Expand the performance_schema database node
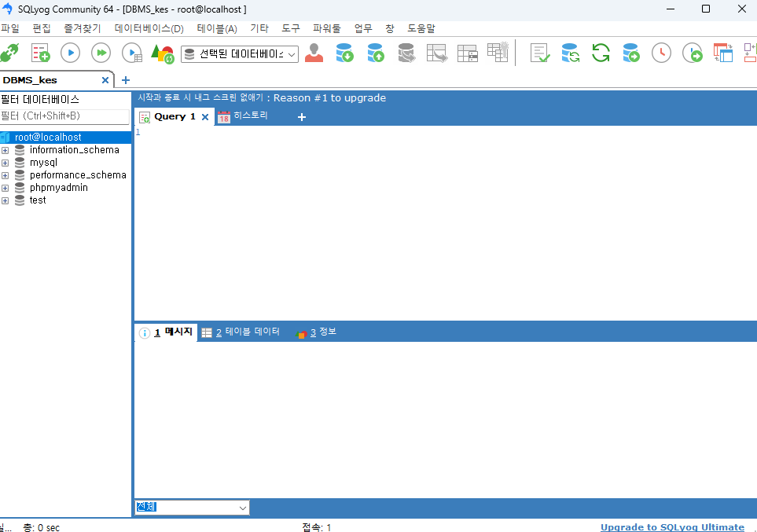Viewport: 757px width, 532px height. click(x=6, y=175)
